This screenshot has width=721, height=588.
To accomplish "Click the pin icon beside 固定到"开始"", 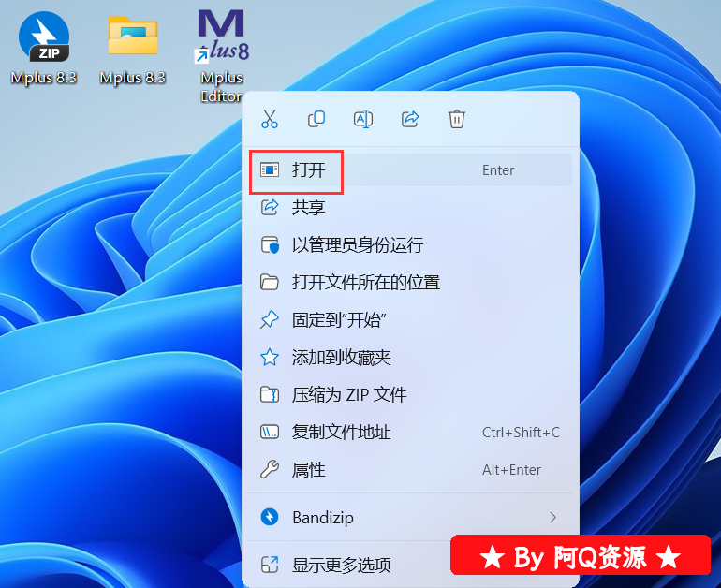I will 270,320.
